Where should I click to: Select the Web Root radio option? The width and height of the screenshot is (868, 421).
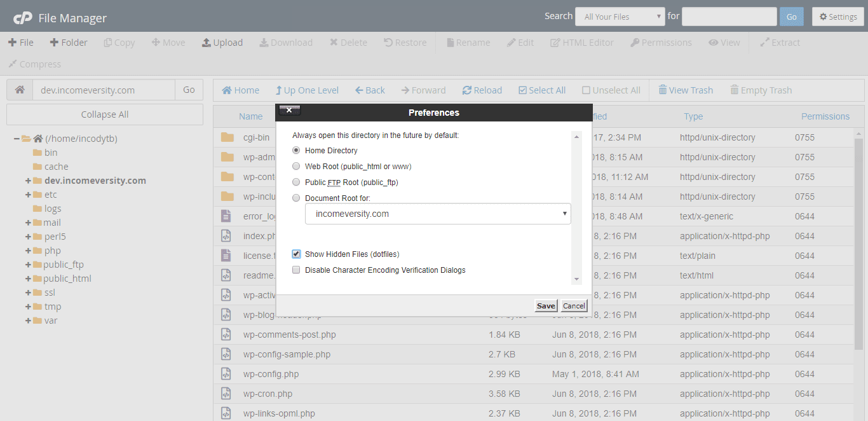pos(296,166)
